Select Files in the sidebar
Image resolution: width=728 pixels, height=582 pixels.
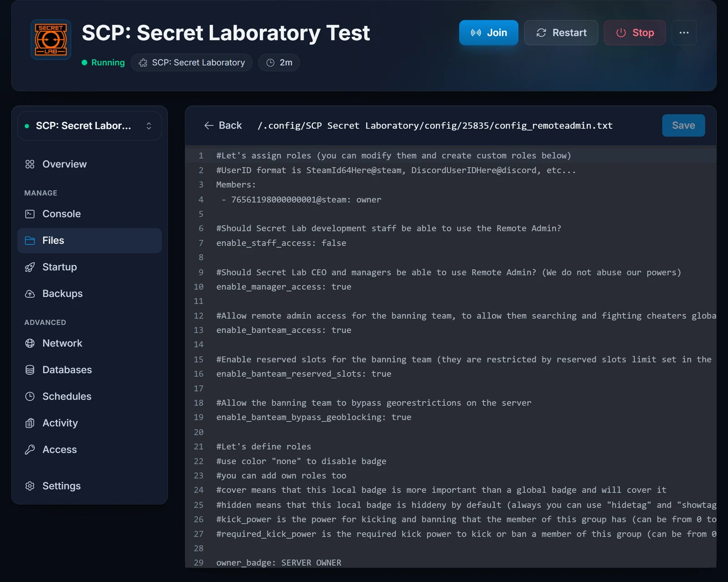90,241
